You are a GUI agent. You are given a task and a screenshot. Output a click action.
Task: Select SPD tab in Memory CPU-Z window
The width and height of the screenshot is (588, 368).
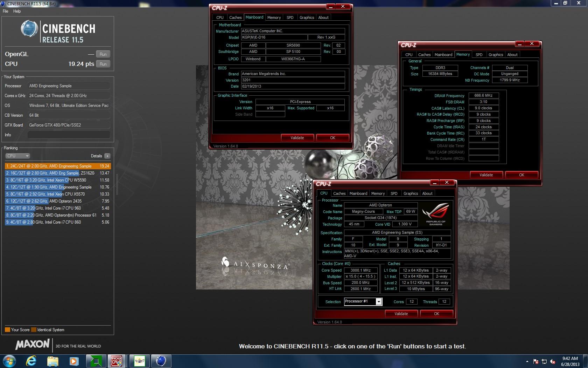click(x=479, y=55)
